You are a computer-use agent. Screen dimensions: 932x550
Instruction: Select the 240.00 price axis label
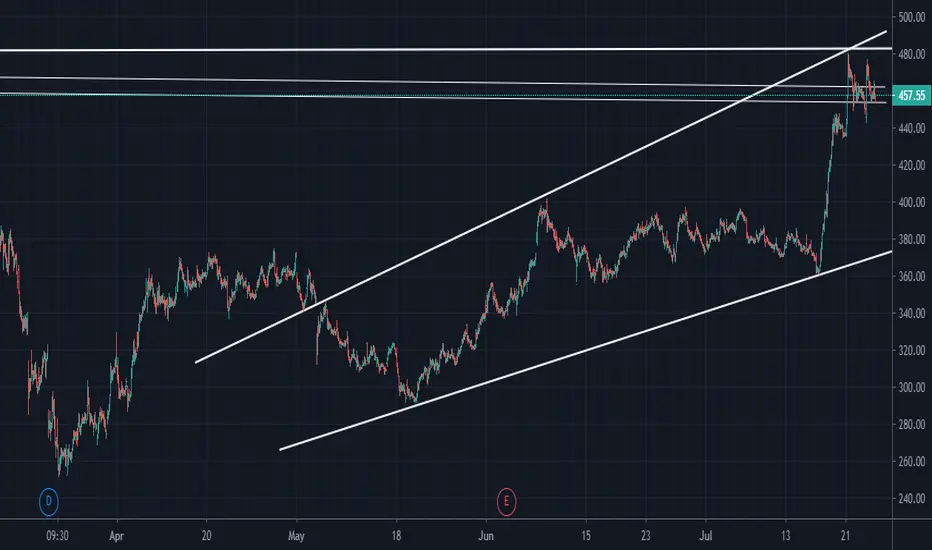[912, 499]
